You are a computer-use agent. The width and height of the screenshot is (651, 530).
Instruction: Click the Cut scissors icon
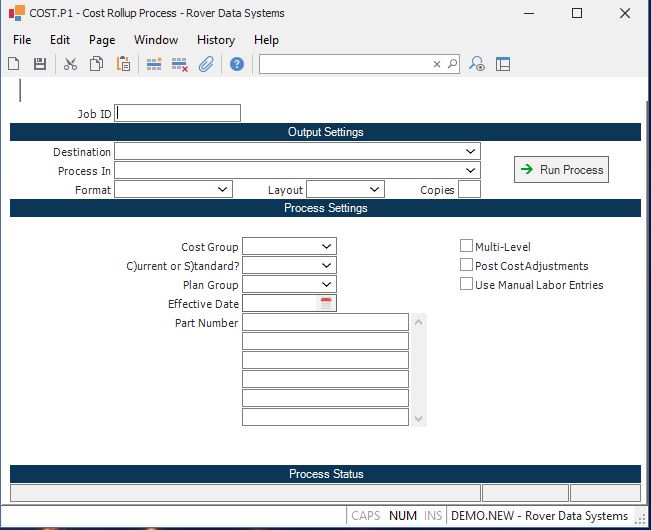[70, 64]
